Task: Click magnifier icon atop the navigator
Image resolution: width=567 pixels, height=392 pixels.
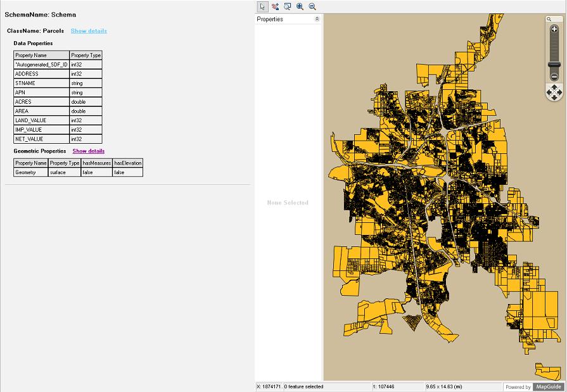Action: coord(549,19)
